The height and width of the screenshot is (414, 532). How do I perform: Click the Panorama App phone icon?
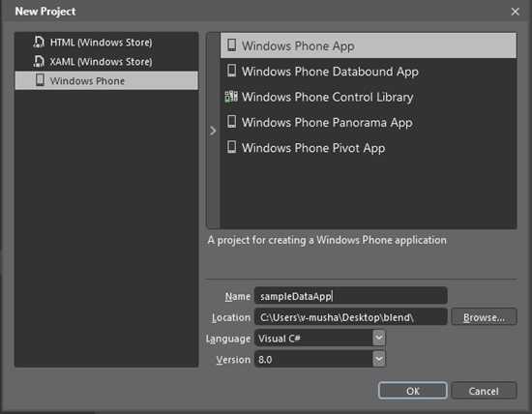pos(231,122)
